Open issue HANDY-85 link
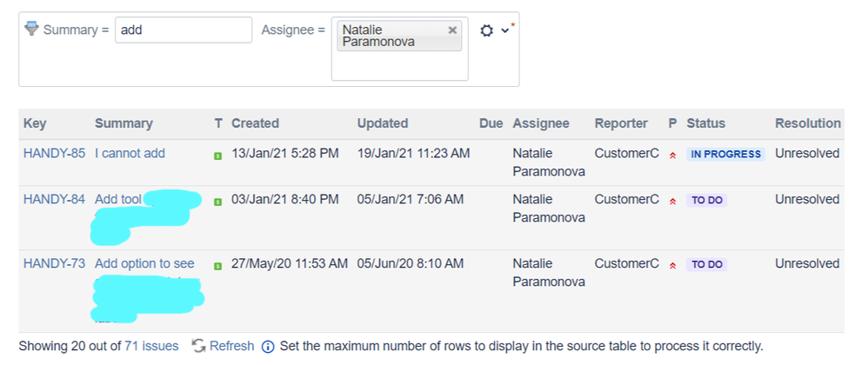 click(54, 153)
